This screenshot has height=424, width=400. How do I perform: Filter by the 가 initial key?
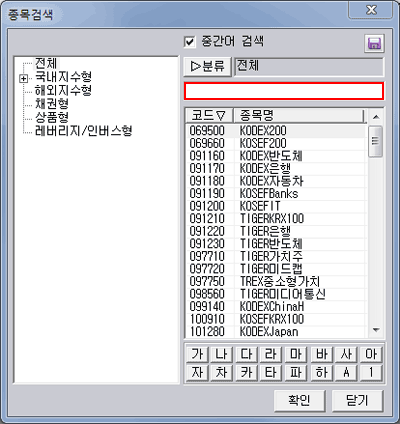tap(197, 354)
